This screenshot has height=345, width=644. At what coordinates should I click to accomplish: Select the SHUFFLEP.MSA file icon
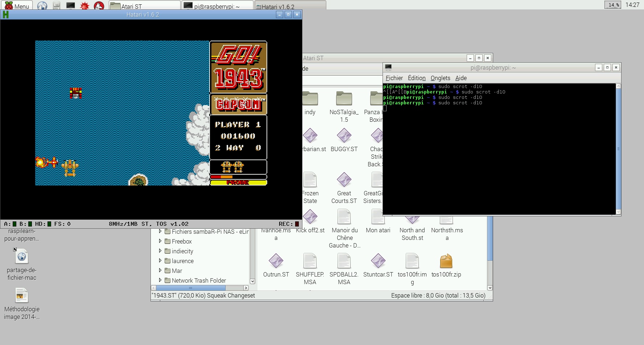tap(310, 261)
